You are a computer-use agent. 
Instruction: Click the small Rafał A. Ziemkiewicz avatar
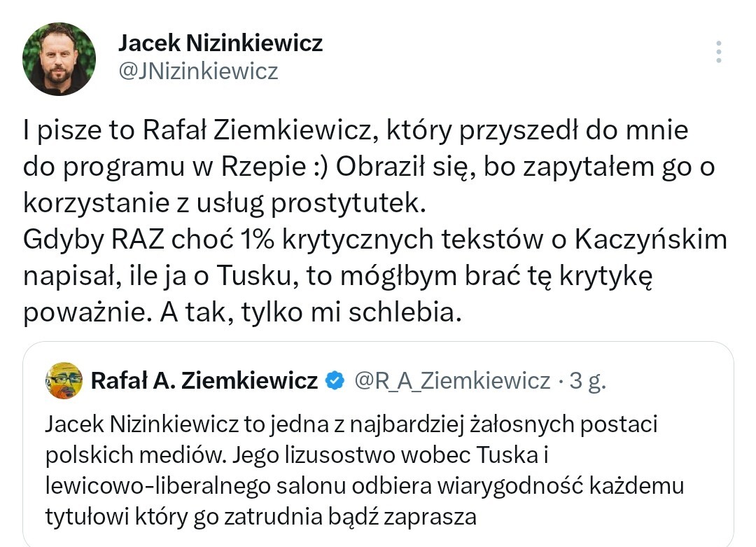pos(64,380)
